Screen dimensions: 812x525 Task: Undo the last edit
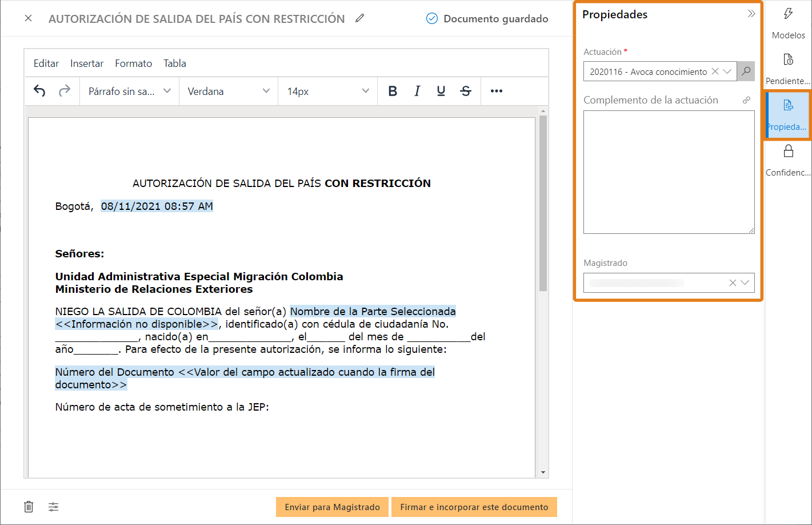click(x=39, y=91)
